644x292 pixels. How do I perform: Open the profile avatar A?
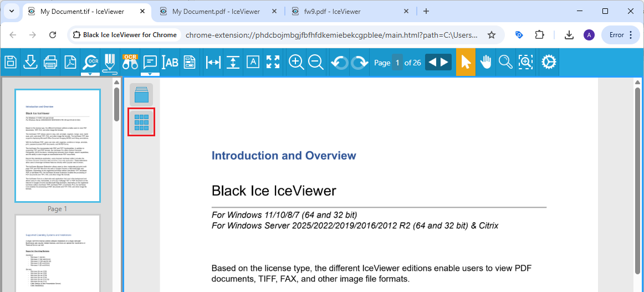pos(589,35)
